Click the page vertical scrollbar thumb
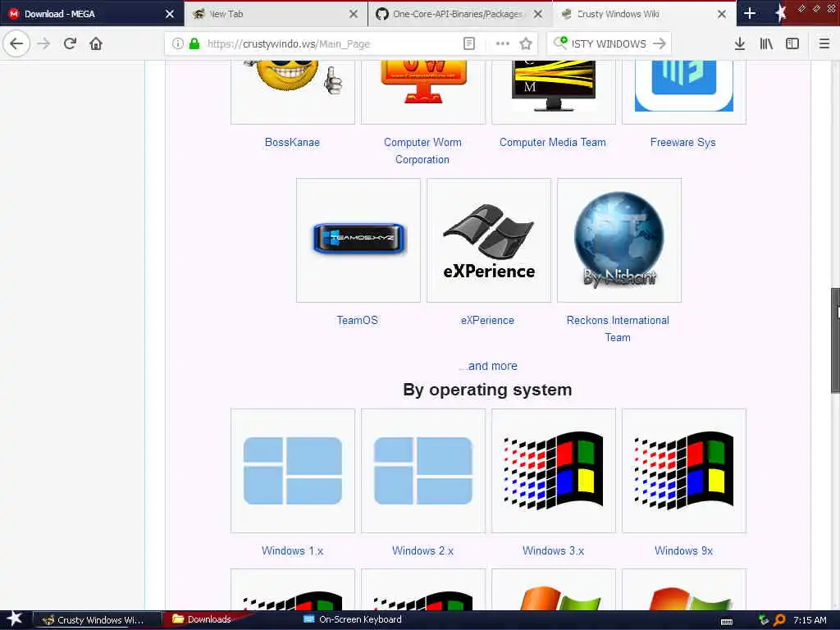The width and height of the screenshot is (840, 630). (835, 340)
